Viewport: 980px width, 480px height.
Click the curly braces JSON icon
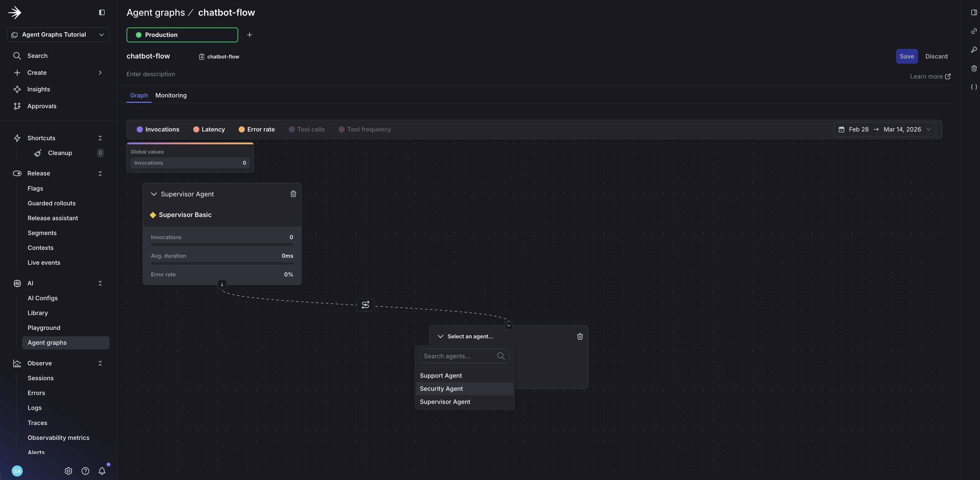(974, 87)
